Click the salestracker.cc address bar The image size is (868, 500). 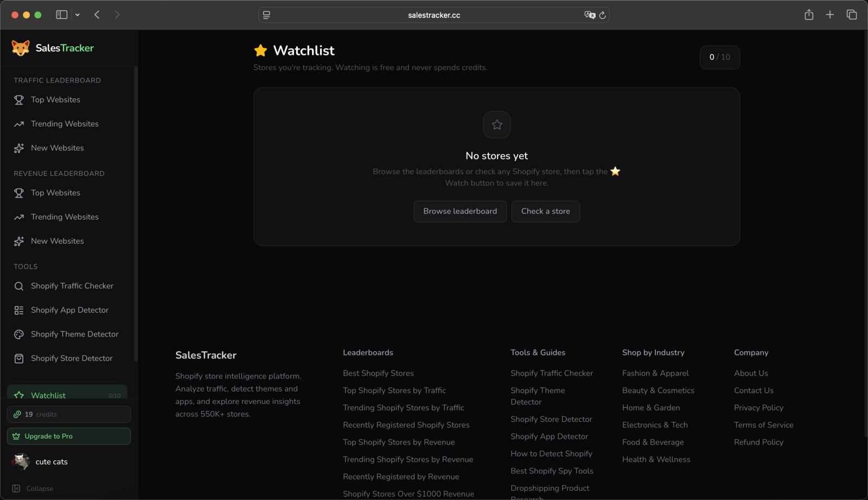434,15
